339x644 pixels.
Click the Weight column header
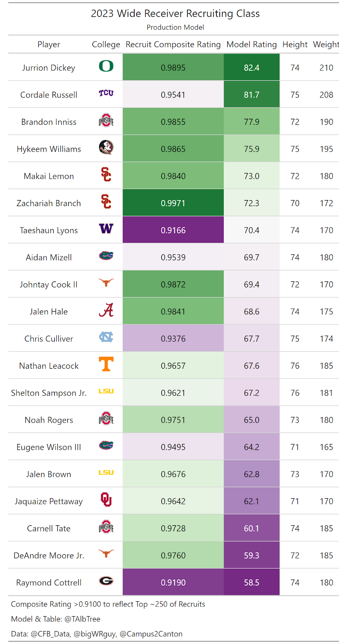(326, 44)
